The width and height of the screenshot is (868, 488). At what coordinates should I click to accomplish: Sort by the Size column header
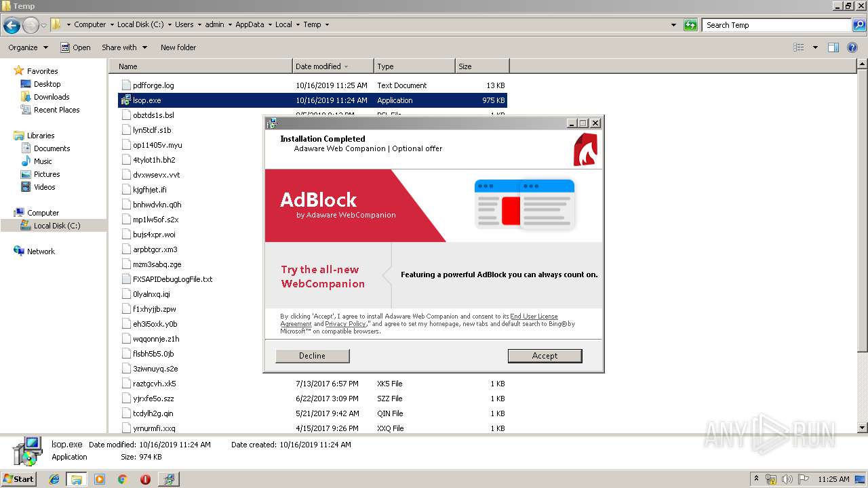(x=482, y=66)
